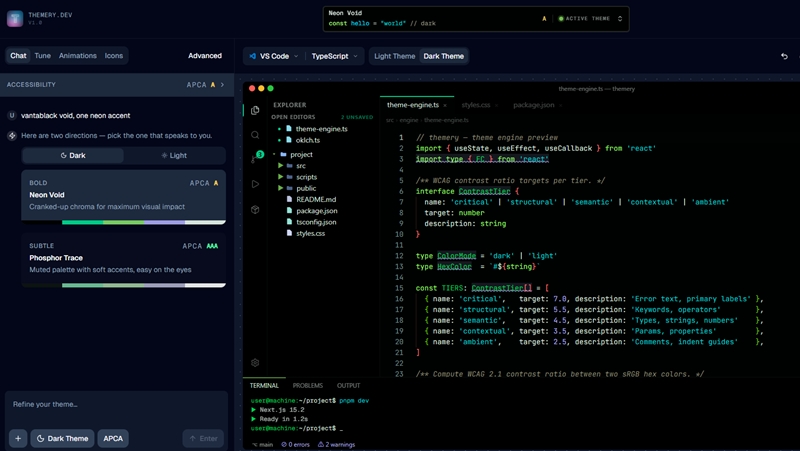The height and width of the screenshot is (451, 800).
Task: Switch preview to Light Theme
Action: click(x=394, y=56)
